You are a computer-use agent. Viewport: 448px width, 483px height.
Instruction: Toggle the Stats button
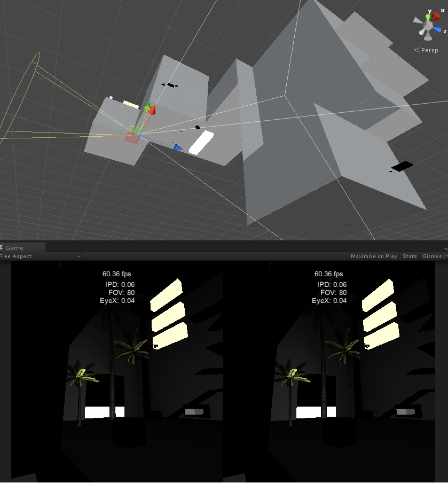pos(410,256)
